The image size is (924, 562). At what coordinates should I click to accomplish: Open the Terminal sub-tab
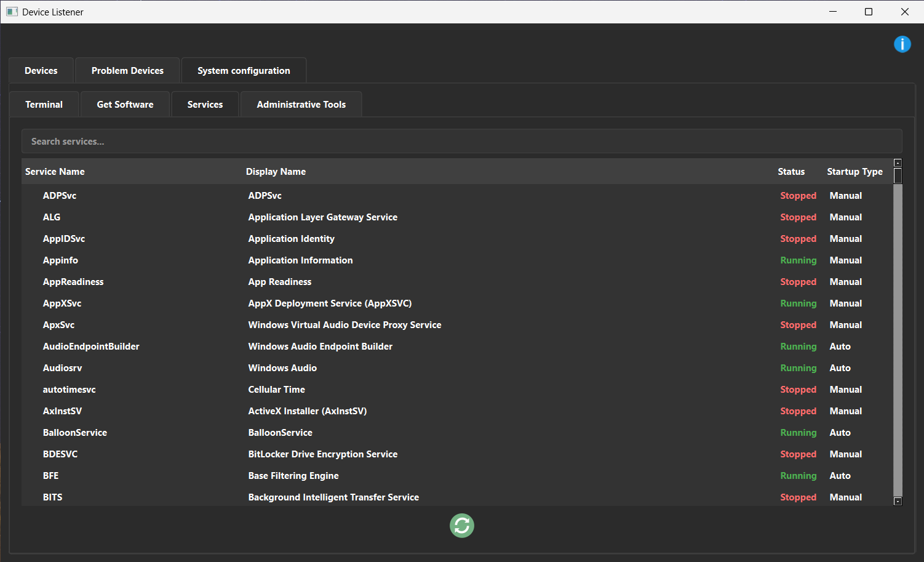(44, 105)
